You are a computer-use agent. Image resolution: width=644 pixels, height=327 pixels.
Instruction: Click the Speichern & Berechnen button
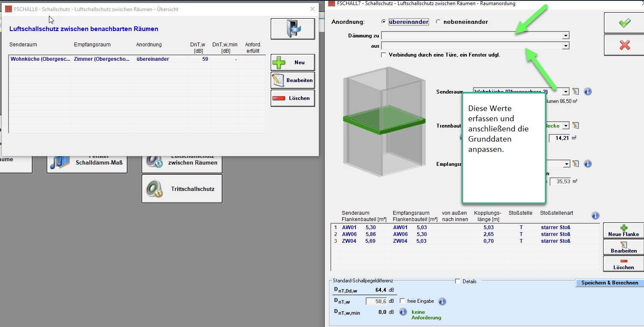610,283
